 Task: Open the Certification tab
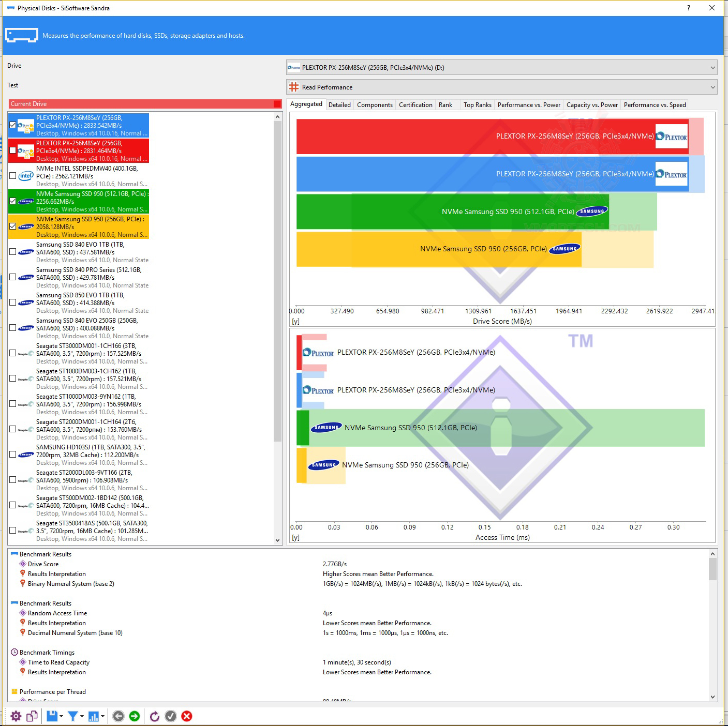415,104
